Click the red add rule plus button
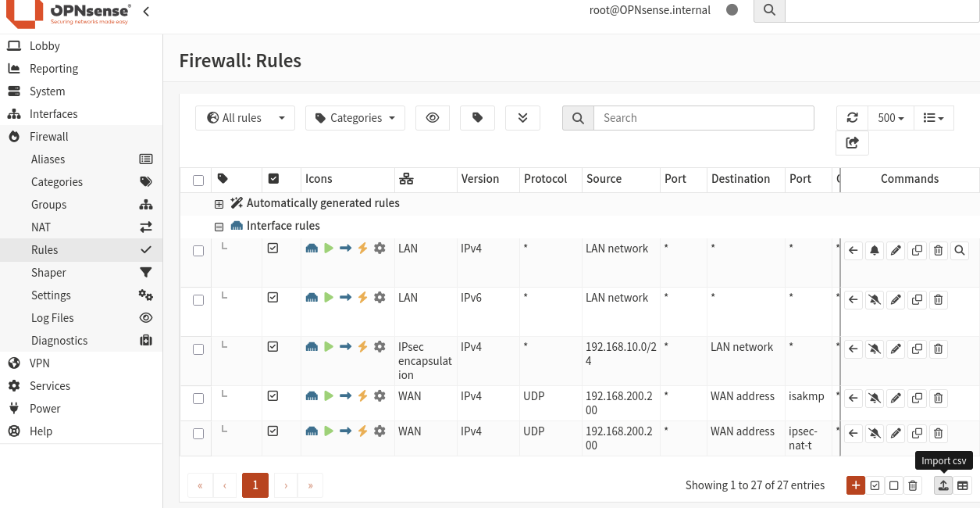This screenshot has height=508, width=980. 856,485
